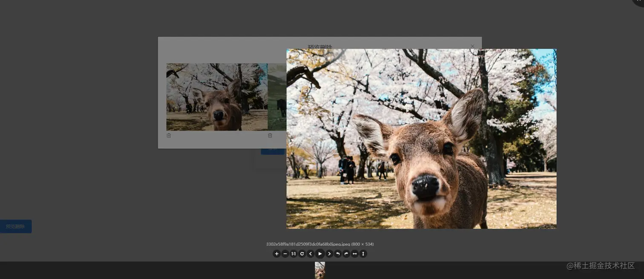Viewport: 644px width, 279px height.
Task: Click the circular reset arrow icon
Action: point(302,254)
